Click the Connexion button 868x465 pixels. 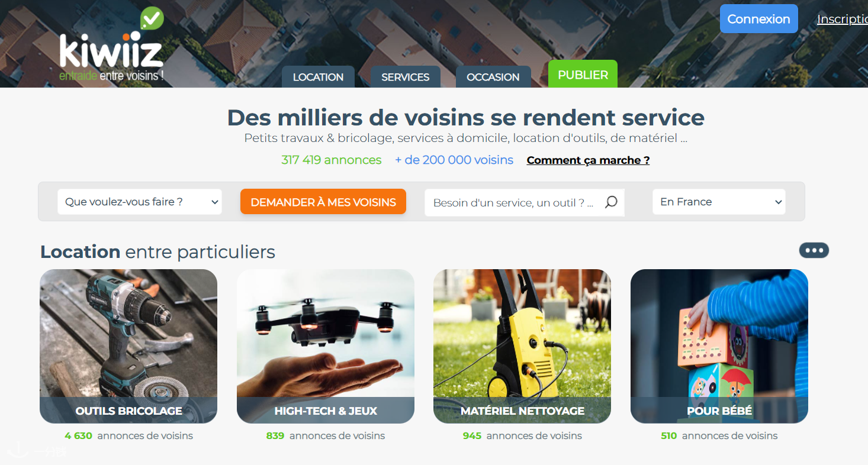point(758,19)
